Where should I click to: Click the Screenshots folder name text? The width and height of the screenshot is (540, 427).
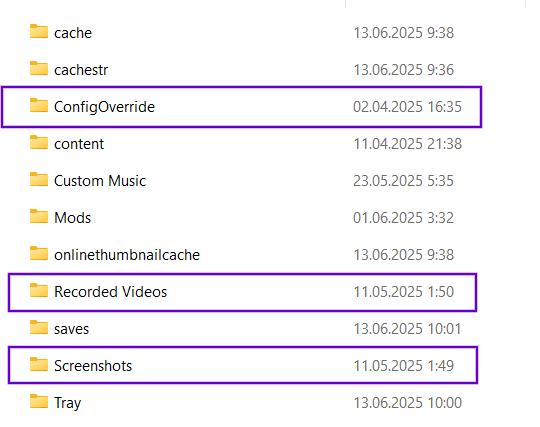tap(93, 366)
